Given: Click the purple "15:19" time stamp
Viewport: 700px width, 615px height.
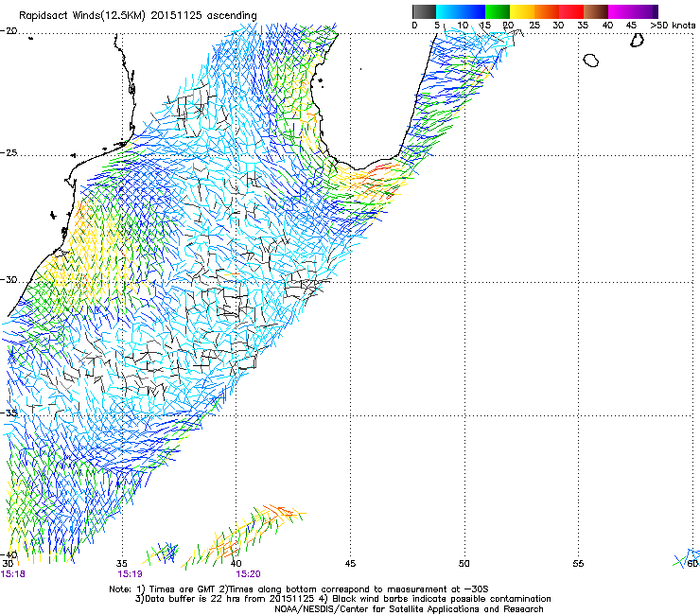Looking at the screenshot, I should (x=130, y=574).
